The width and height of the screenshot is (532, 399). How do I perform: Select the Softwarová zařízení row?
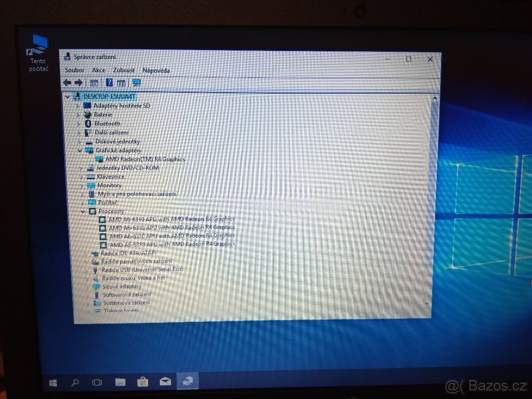pos(127,294)
